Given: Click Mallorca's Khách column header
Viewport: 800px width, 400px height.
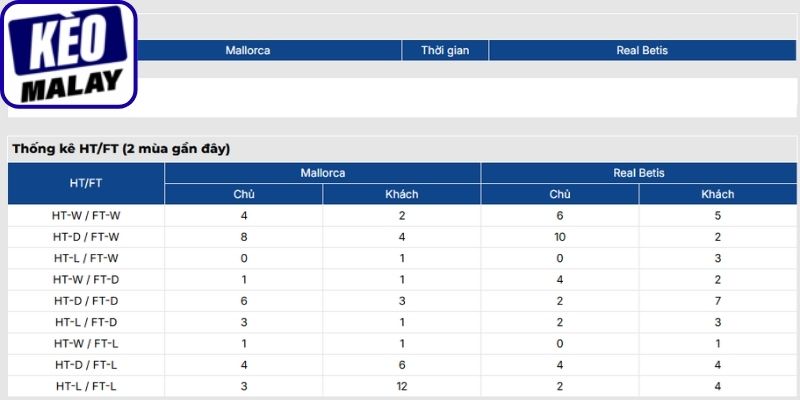Looking at the screenshot, I should tap(402, 194).
